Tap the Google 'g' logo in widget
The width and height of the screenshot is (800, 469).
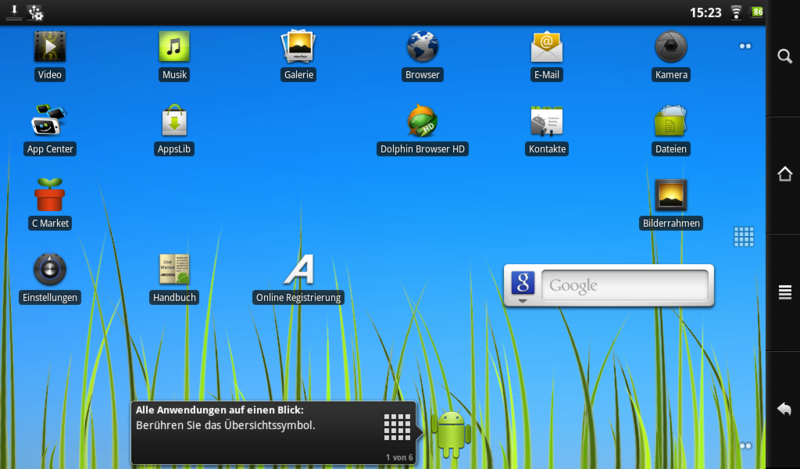[523, 283]
